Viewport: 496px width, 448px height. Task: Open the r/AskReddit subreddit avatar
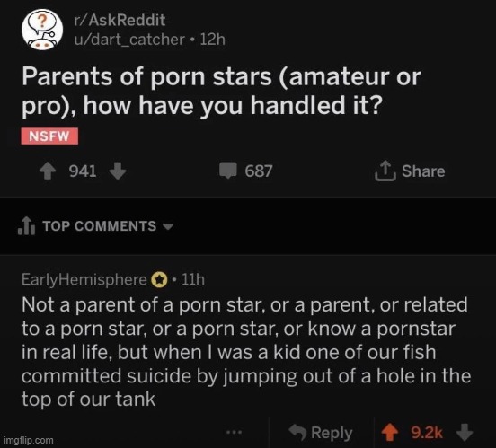click(42, 30)
